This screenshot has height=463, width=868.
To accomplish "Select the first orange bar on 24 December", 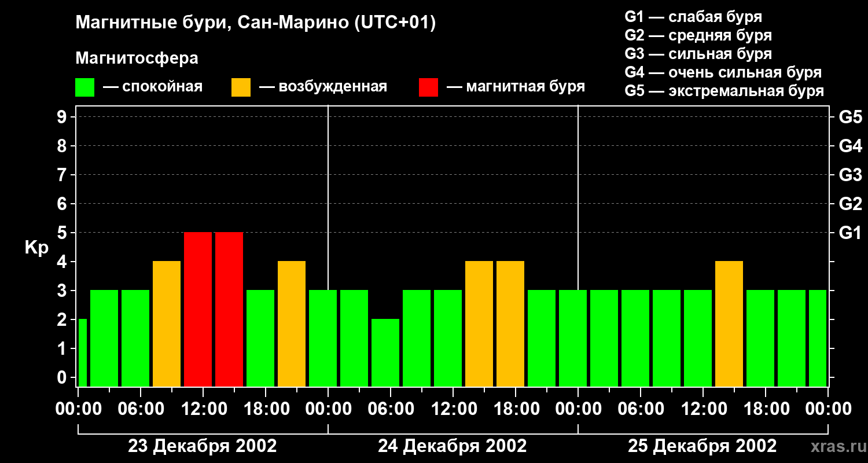I will [479, 324].
